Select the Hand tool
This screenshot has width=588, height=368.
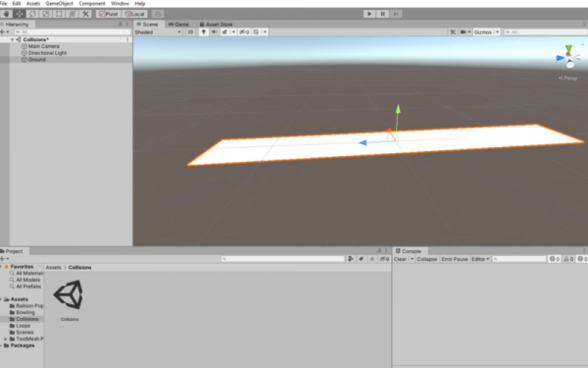pos(6,14)
